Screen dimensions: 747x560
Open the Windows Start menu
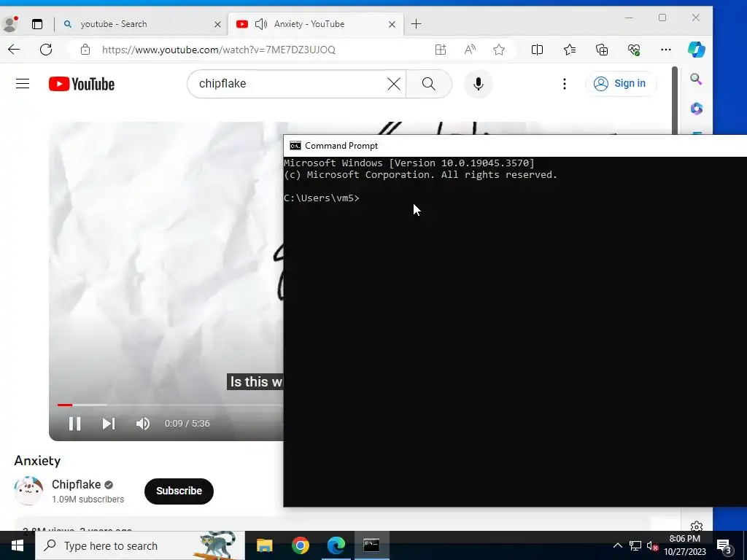click(x=18, y=545)
